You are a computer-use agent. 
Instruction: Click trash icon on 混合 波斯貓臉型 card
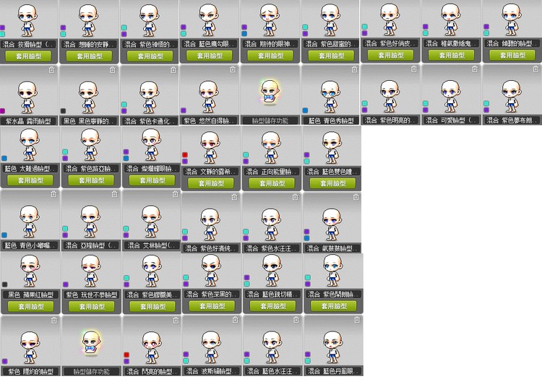[235, 320]
